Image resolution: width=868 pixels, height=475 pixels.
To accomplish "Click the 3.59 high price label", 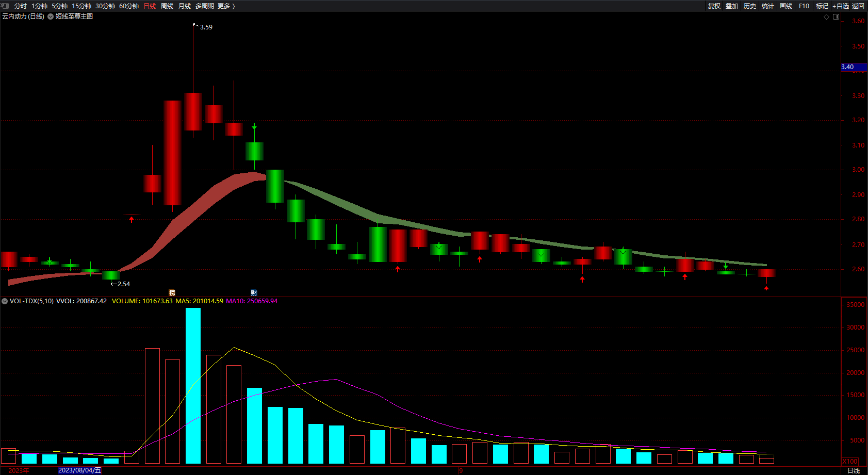I will 206,27.
